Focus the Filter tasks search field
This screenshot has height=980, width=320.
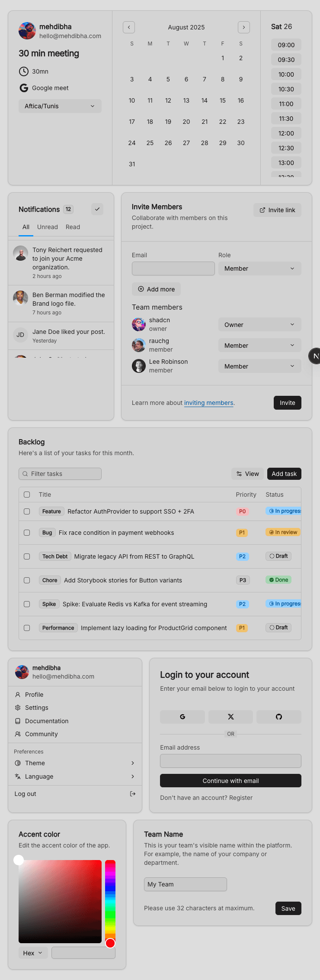point(60,474)
